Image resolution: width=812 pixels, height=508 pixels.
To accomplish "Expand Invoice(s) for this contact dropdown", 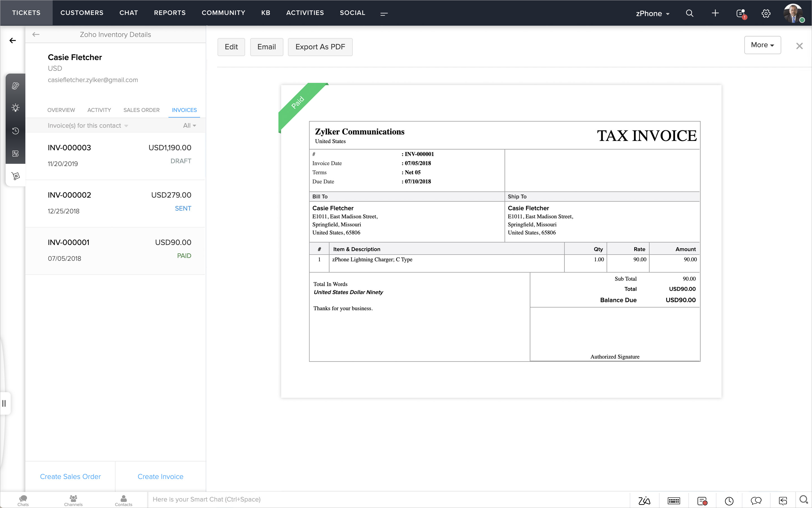I will (x=88, y=126).
